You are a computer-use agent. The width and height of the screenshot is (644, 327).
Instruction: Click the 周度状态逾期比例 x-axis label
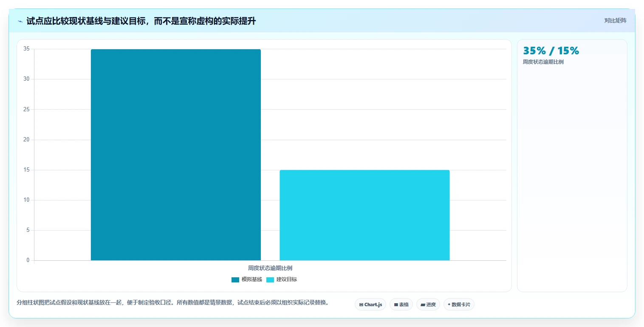(270, 268)
